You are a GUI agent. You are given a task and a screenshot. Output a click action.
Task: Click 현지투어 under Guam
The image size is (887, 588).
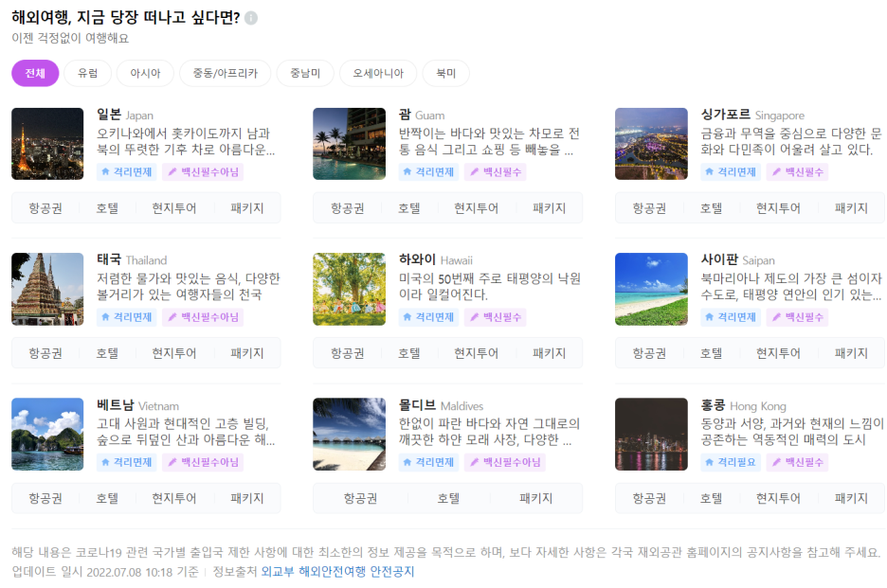477,208
